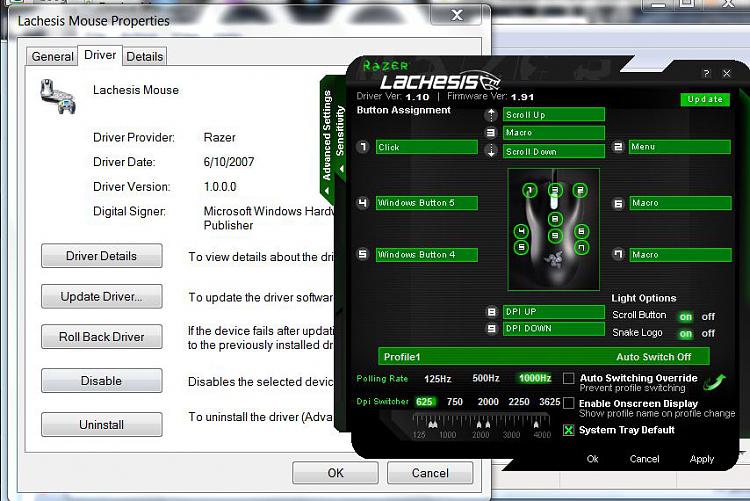Set polling rate to 125Hz
This screenshot has width=750, height=501.
(x=438, y=379)
